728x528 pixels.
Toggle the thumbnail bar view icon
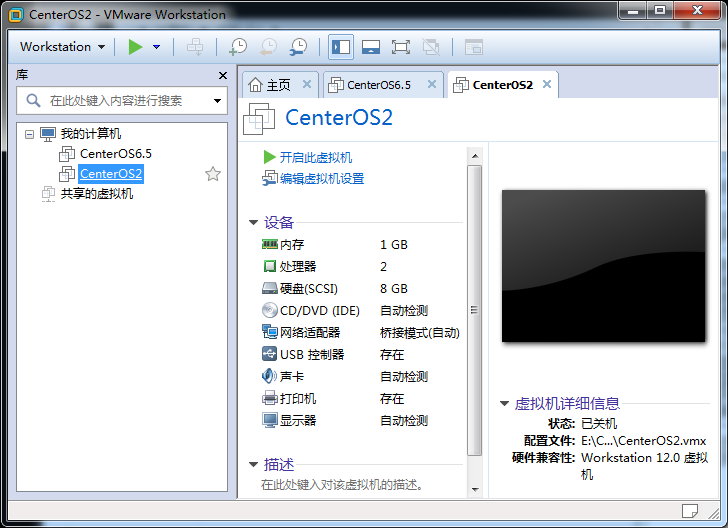click(370, 47)
